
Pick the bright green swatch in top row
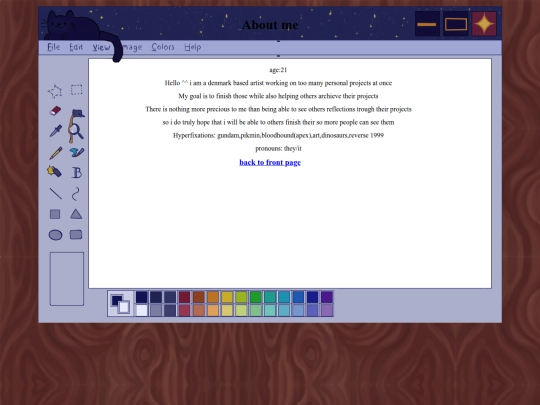256,297
